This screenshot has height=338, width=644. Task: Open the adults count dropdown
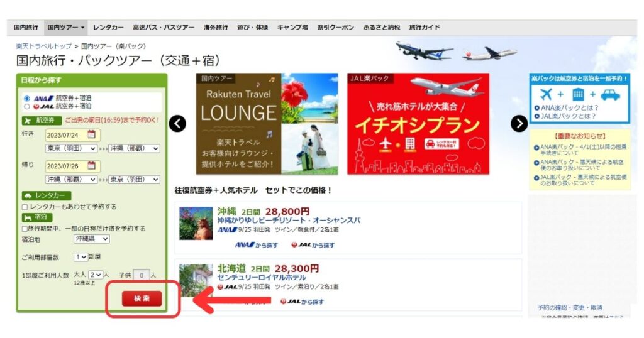(x=96, y=275)
